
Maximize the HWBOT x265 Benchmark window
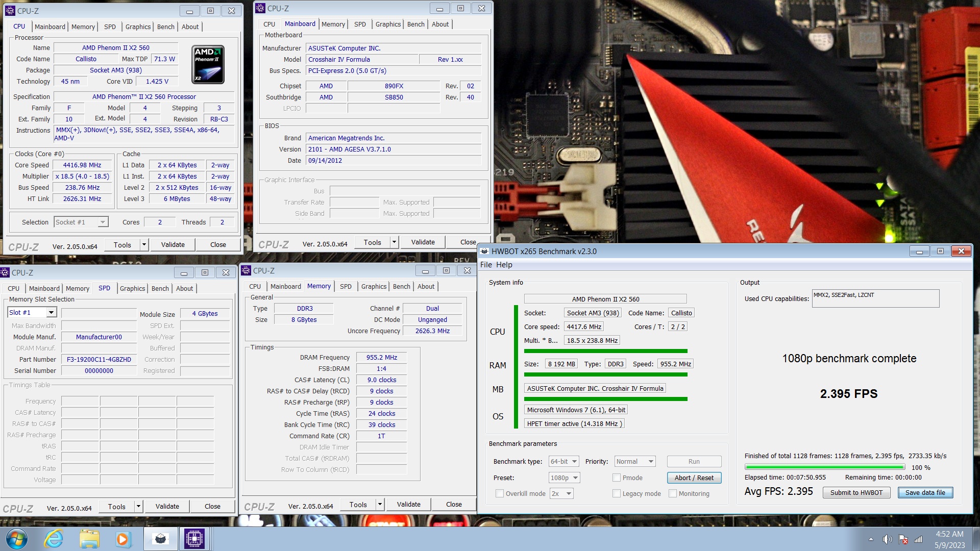tap(940, 251)
